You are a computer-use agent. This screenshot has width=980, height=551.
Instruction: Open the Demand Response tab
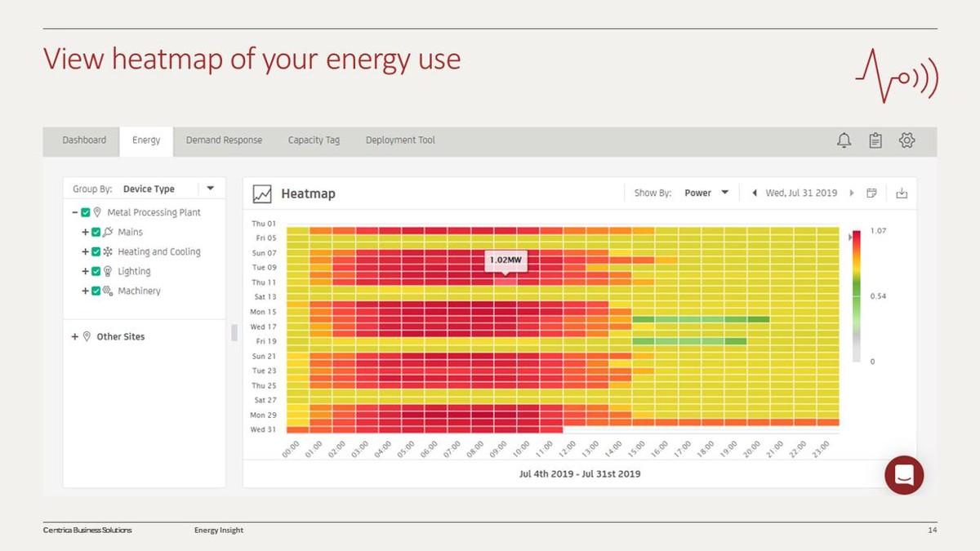point(224,140)
